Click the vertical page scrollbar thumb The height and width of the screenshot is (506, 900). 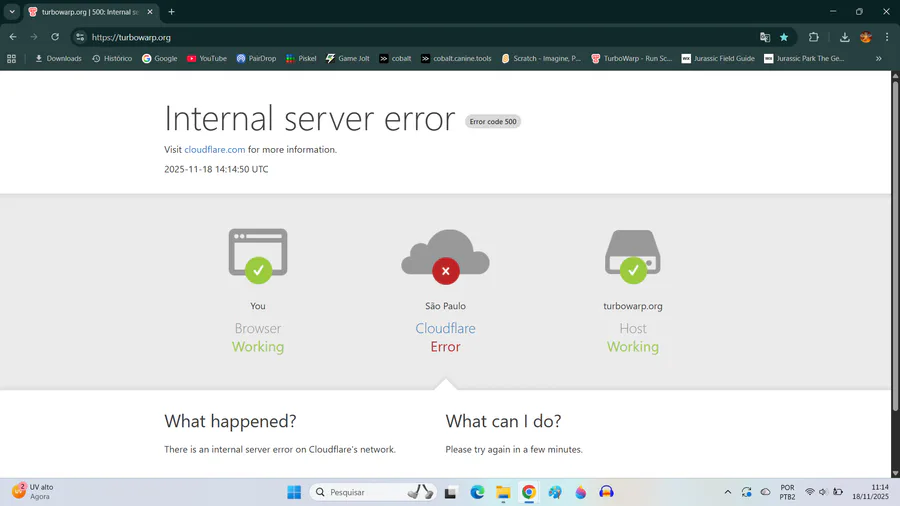pyautogui.click(x=895, y=246)
